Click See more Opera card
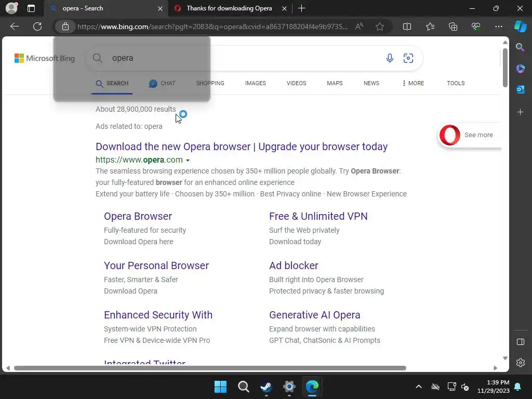Screen dimensions: 532x399 tap(470, 135)
